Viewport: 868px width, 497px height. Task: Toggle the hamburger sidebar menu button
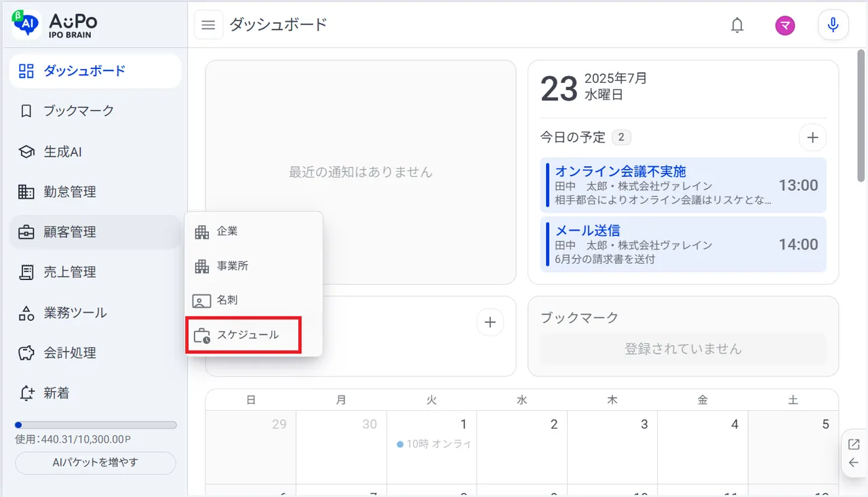[x=209, y=25]
